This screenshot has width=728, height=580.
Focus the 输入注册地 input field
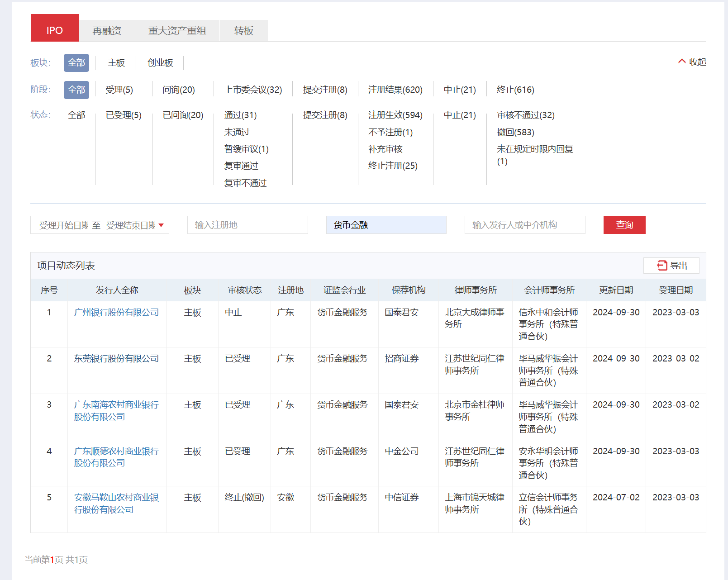[x=247, y=225]
